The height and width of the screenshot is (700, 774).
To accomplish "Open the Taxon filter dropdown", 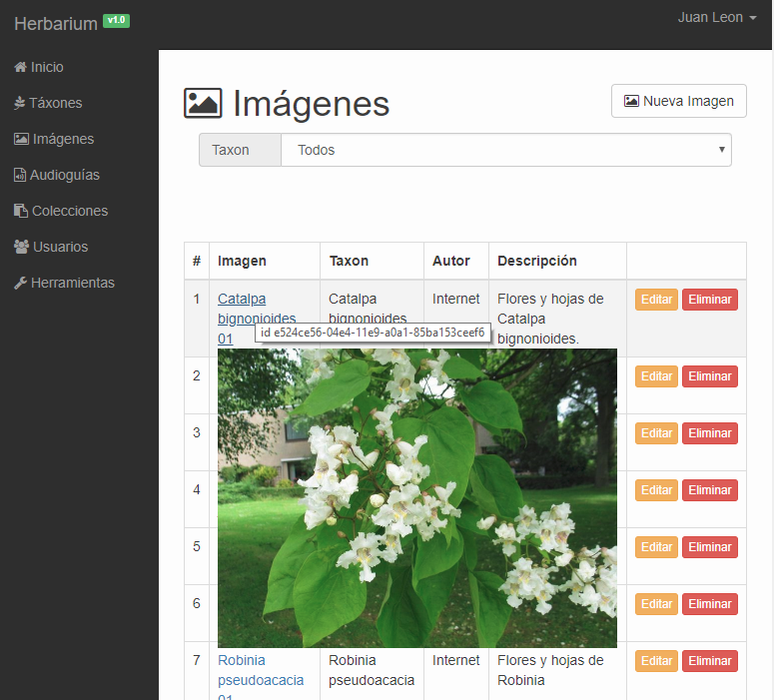I will pyautogui.click(x=505, y=150).
